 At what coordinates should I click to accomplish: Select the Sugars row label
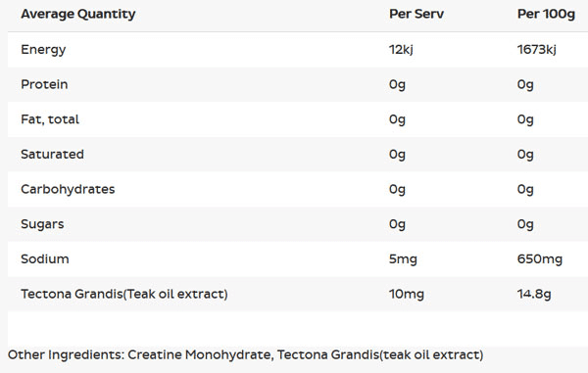(42, 224)
